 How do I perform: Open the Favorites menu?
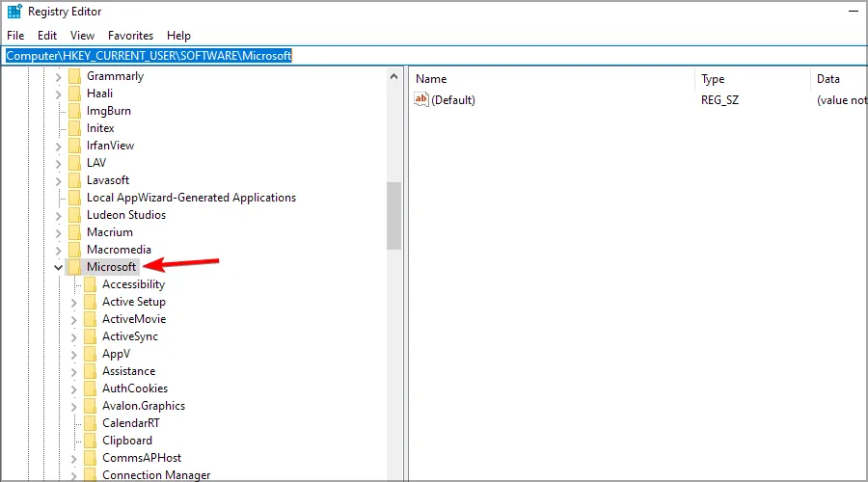click(130, 36)
